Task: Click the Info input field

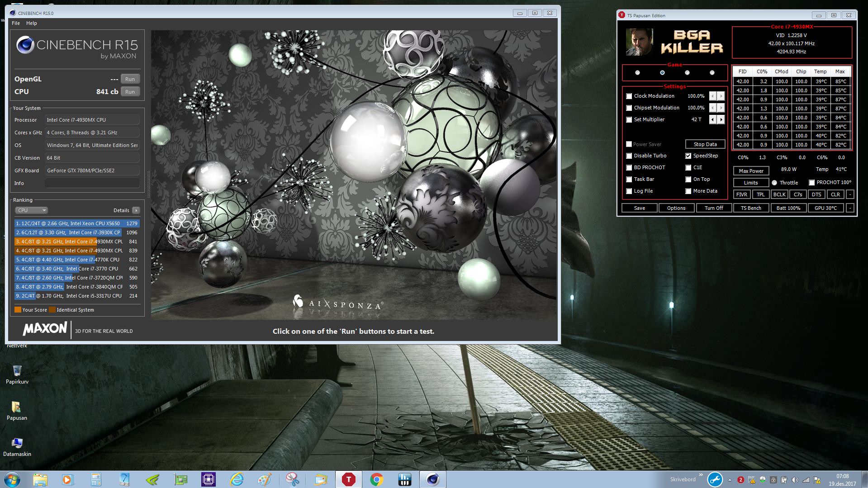Action: [x=92, y=183]
